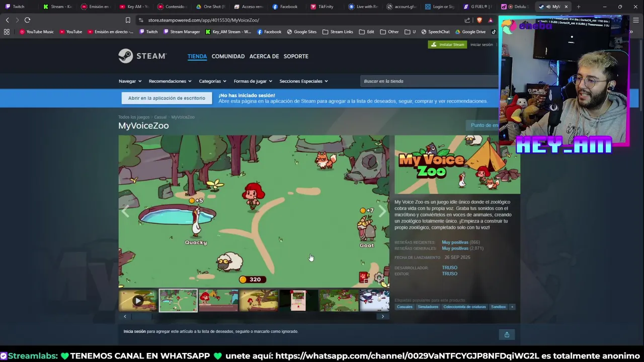
Task: Expand the Navegar dropdown menu
Action: tap(130, 81)
